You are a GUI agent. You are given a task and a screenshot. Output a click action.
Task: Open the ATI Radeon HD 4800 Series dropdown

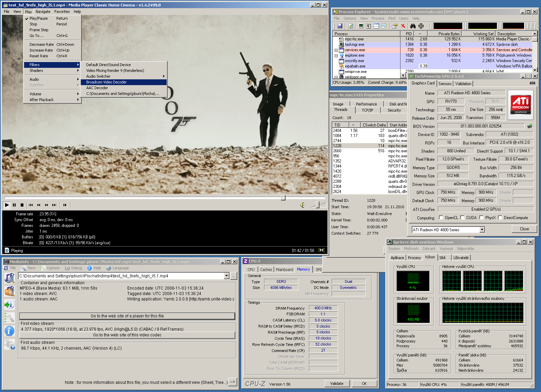click(x=482, y=230)
